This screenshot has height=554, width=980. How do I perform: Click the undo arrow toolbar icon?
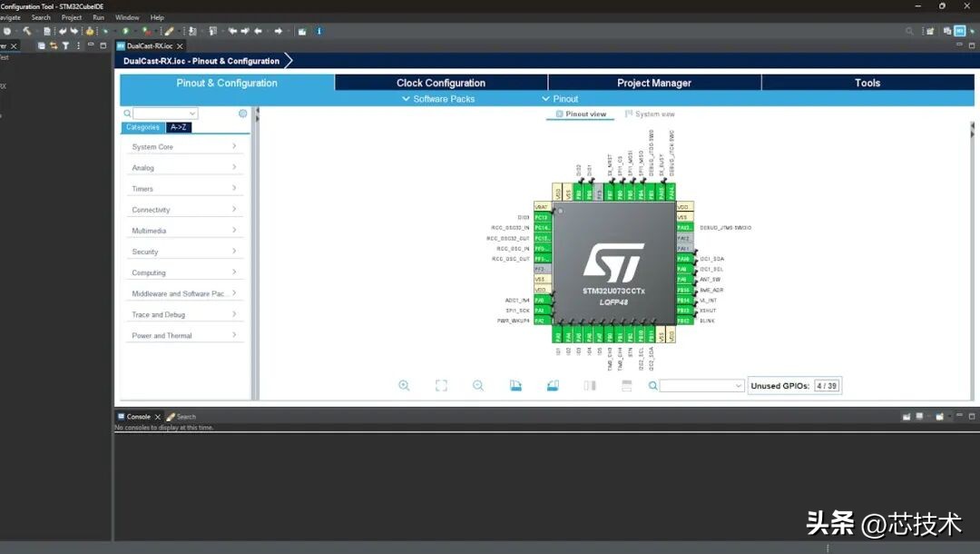pos(63,31)
